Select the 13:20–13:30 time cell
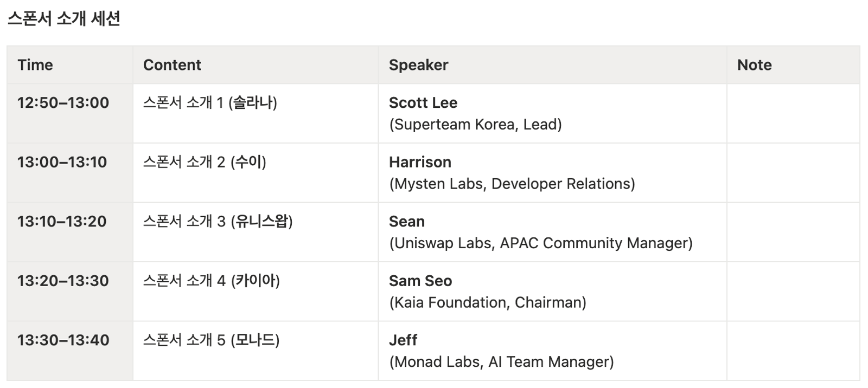The image size is (868, 388). point(69,292)
